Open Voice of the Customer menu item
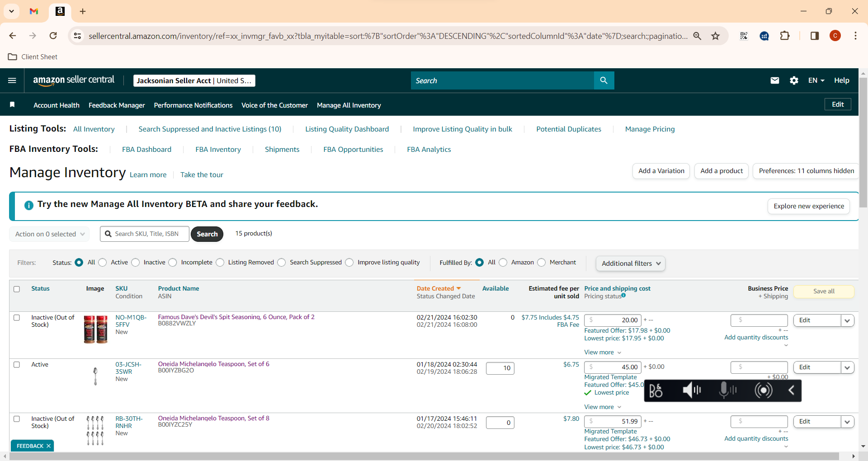Image resolution: width=868 pixels, height=461 pixels. point(274,105)
